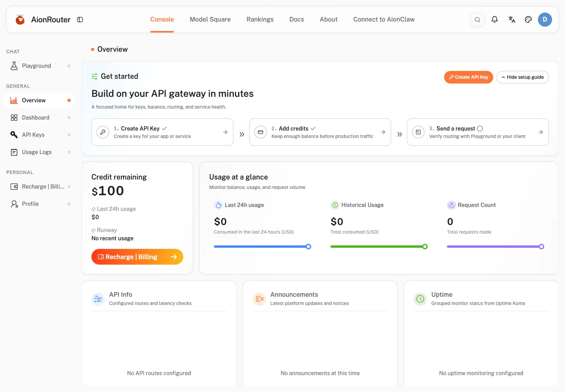Go to the Rankings tab
The width and height of the screenshot is (565, 392).
pos(260,20)
